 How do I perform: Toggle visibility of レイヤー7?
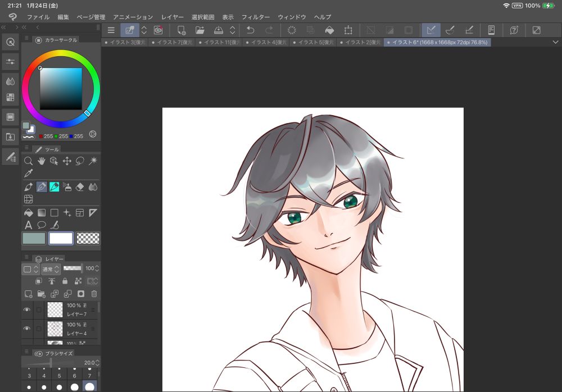click(27, 309)
